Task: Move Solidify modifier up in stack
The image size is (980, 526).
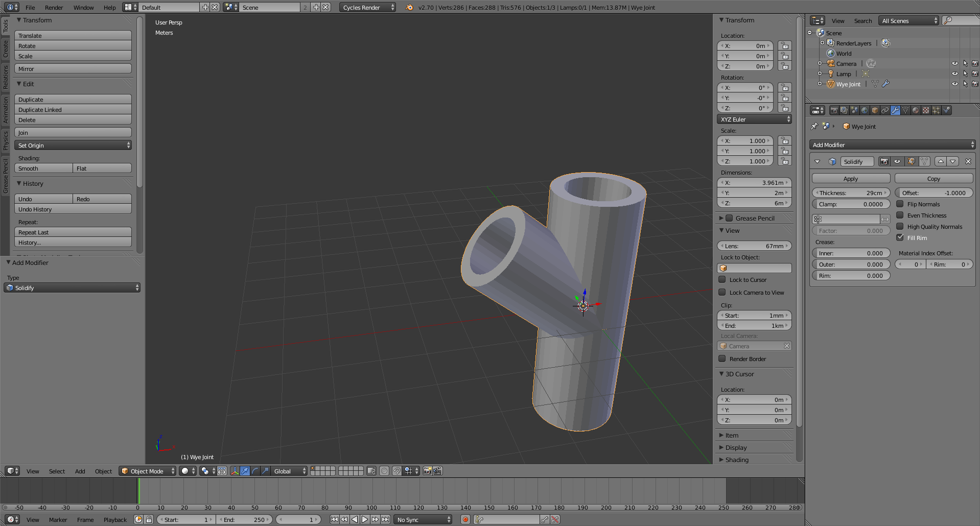Action: 941,161
